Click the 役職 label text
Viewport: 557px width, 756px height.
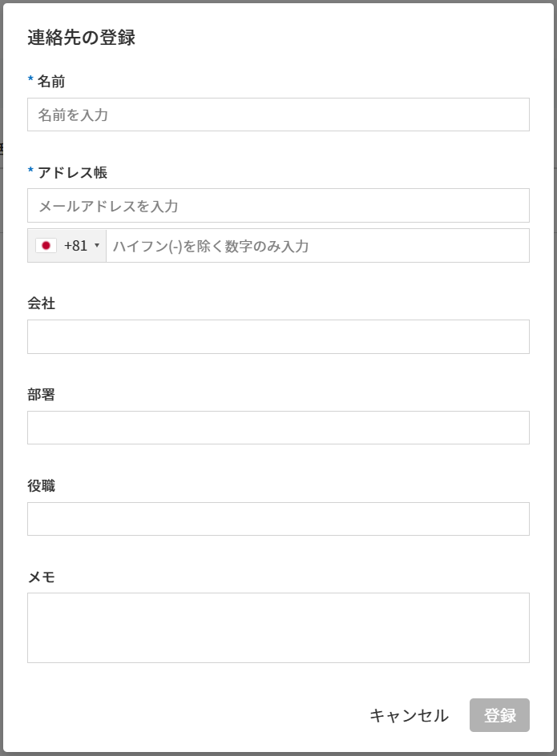(x=41, y=485)
